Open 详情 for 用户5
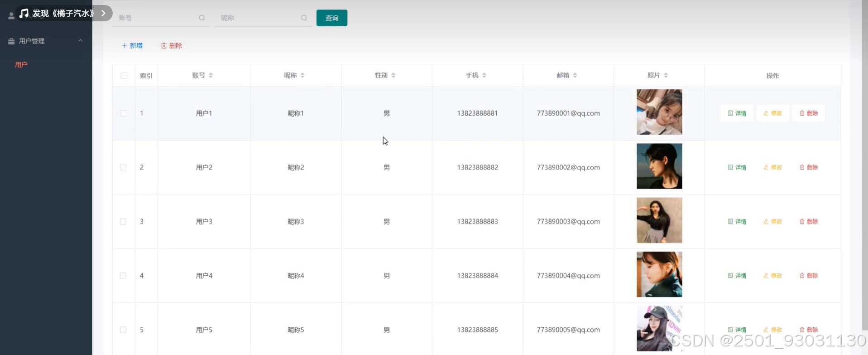 point(737,330)
